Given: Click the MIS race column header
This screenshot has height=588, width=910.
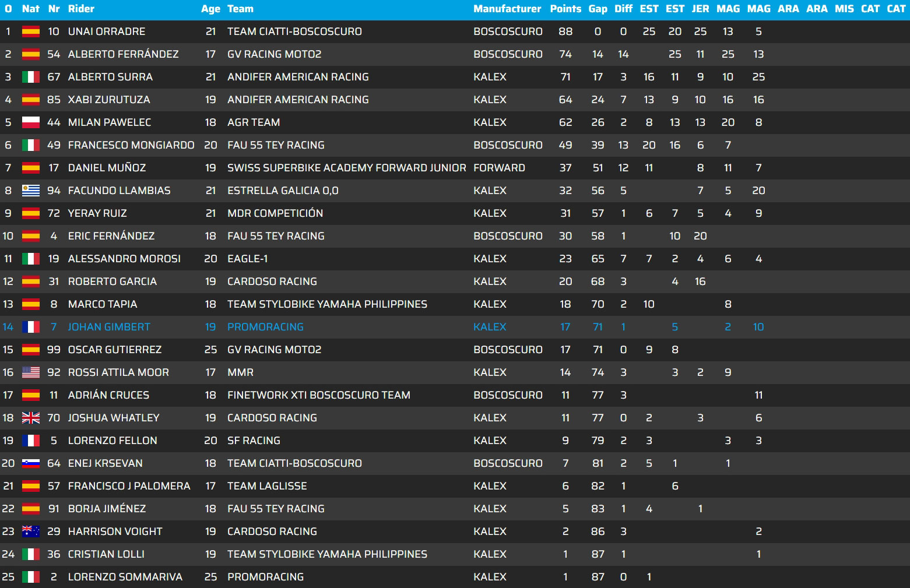Looking at the screenshot, I should pos(844,9).
